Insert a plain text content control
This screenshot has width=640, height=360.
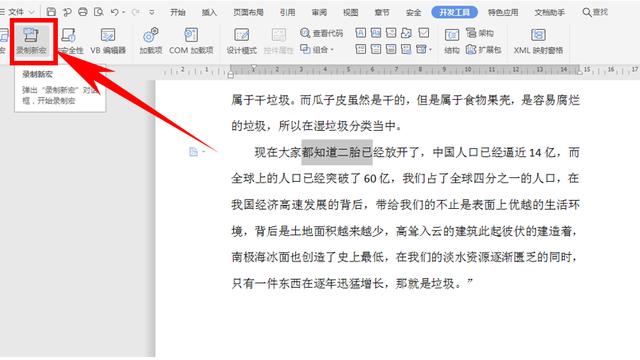click(x=376, y=33)
